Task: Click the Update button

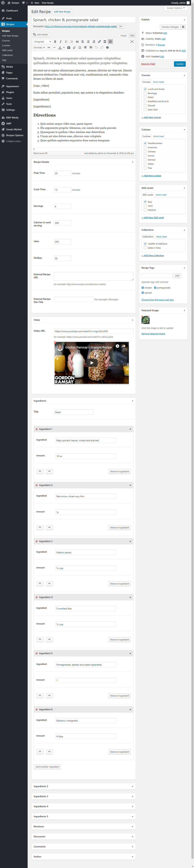Action: tap(179, 64)
